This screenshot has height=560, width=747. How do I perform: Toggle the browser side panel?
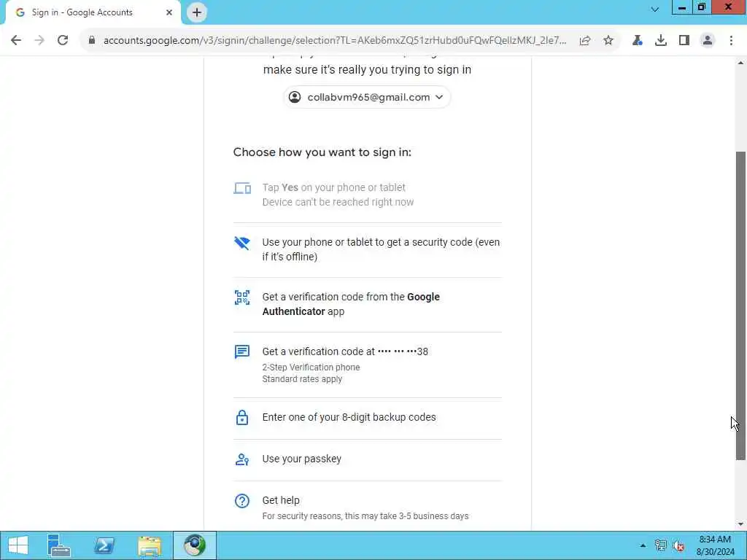coord(684,41)
